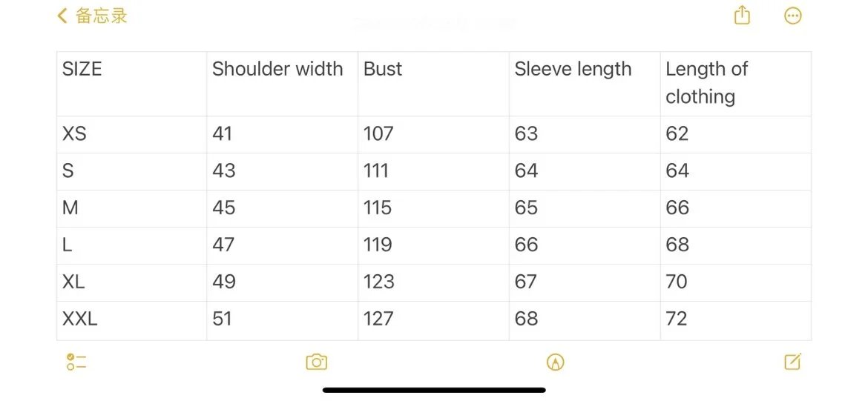This screenshot has width=868, height=401.
Task: Tap the home indicator bar
Action: click(434, 390)
